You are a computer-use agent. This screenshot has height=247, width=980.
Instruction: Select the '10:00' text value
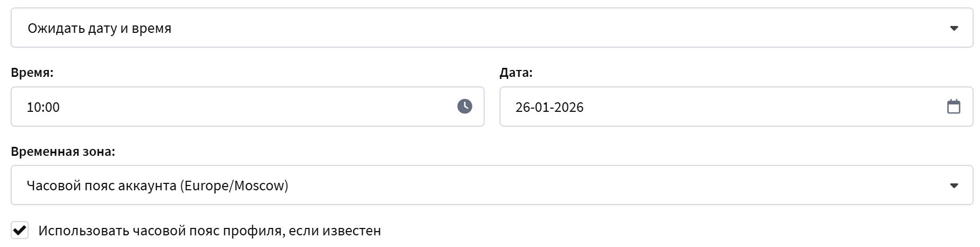point(43,107)
